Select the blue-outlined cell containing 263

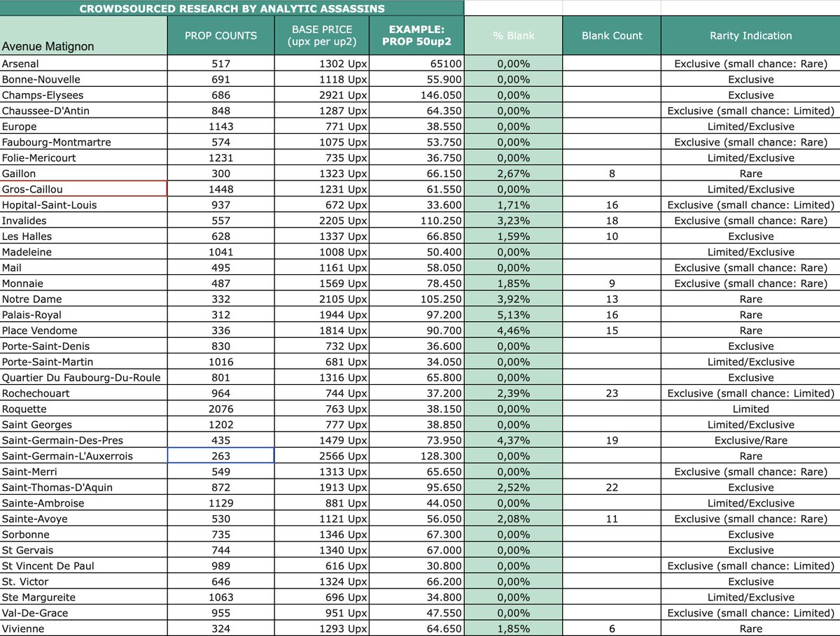(221, 455)
